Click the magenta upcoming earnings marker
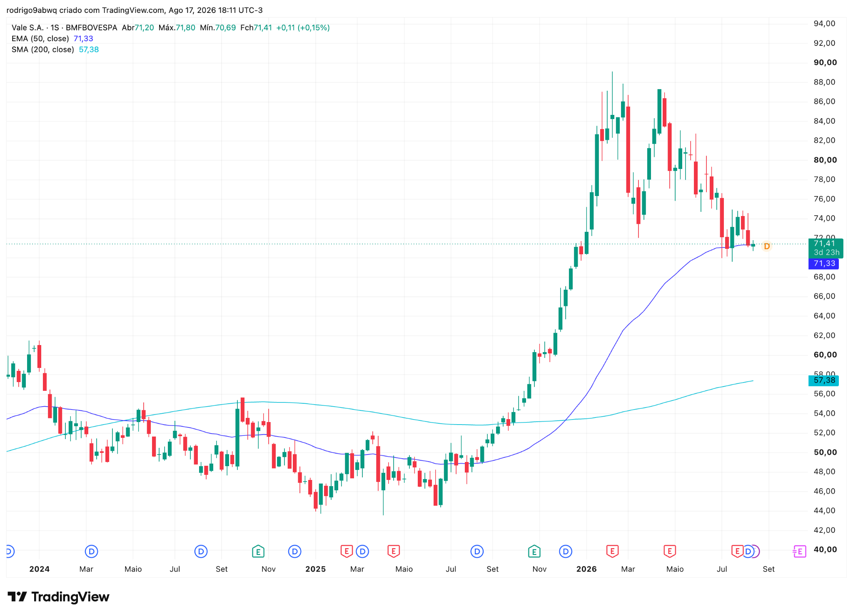This screenshot has height=616, width=853. (x=800, y=551)
